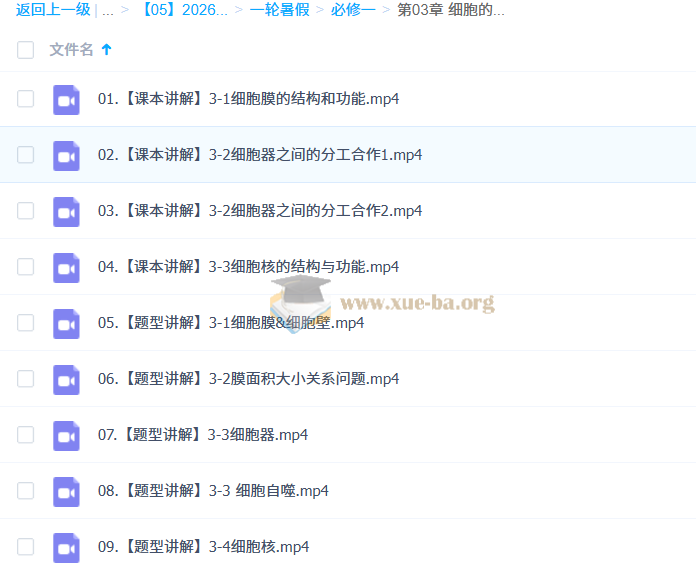Tick checkbox beside 05 细胞膜&细胞壁.mp4

click(26, 323)
